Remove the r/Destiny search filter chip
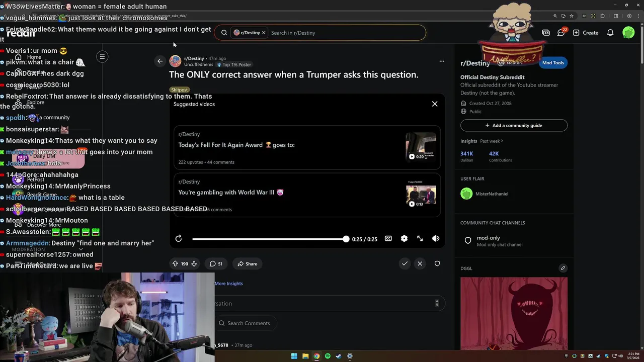 coord(263,33)
